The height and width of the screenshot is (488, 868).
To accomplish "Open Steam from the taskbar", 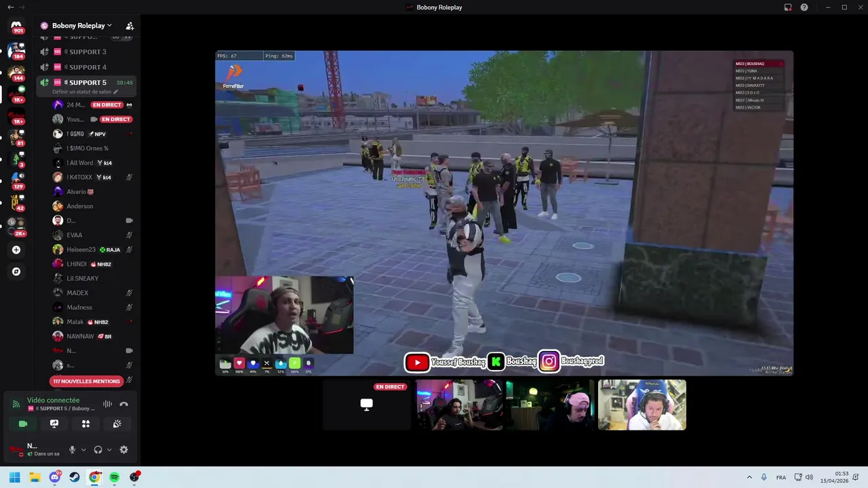I will [75, 477].
